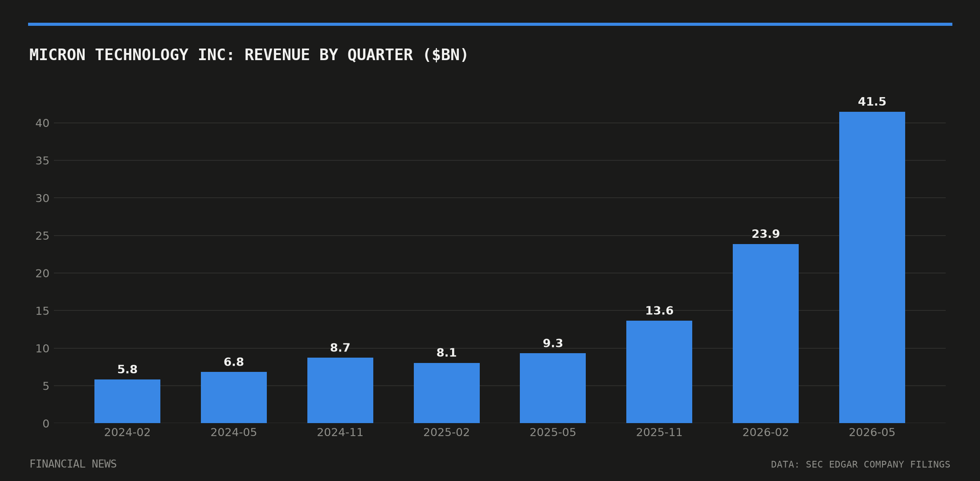Click the 2024-05 revenue bar
980x481 pixels.
tap(234, 397)
